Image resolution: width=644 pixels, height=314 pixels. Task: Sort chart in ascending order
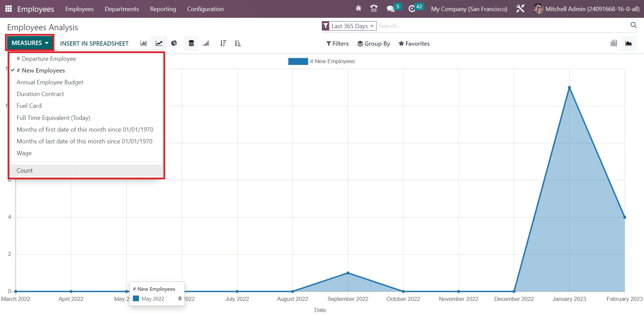[x=238, y=43]
